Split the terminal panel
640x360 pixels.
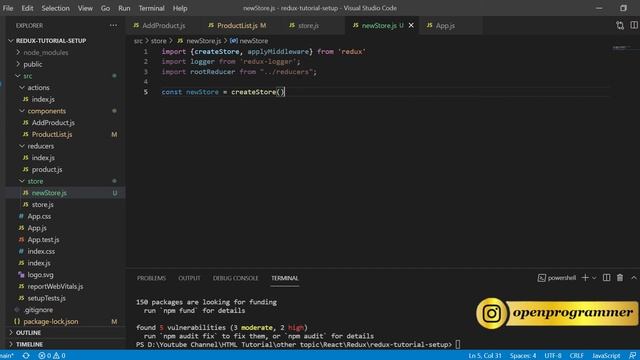(x=607, y=278)
